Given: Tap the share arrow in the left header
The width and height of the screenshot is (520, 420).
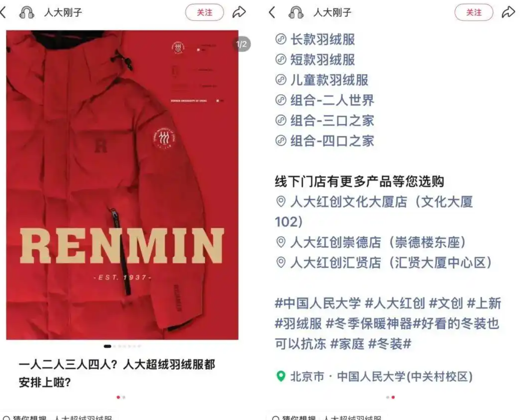Looking at the screenshot, I should 239,12.
